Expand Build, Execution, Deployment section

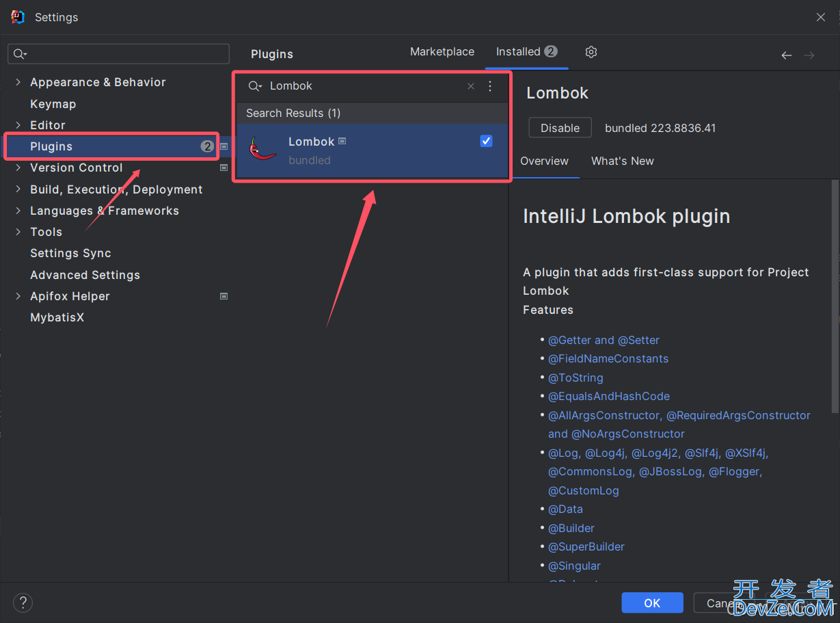(18, 189)
